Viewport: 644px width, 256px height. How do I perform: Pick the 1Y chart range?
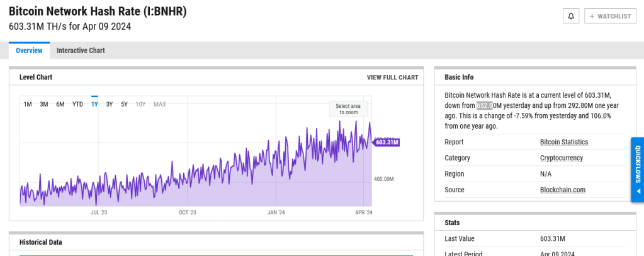tap(94, 104)
